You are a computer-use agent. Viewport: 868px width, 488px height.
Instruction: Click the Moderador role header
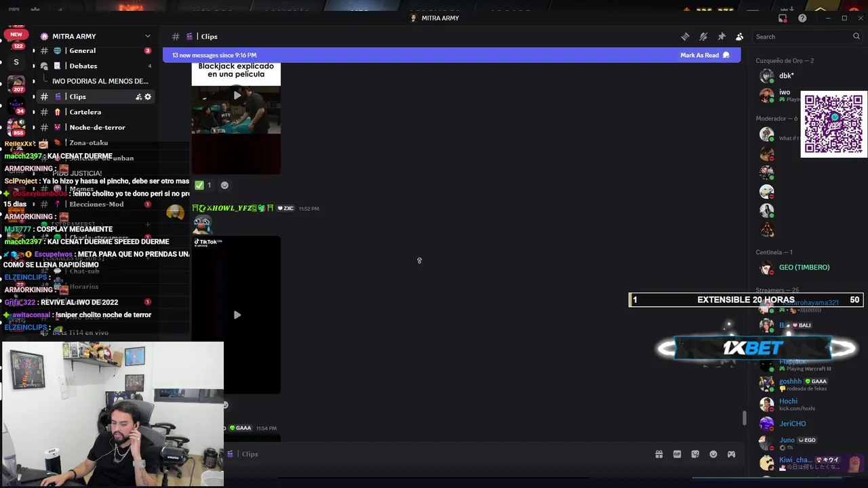[x=776, y=119]
